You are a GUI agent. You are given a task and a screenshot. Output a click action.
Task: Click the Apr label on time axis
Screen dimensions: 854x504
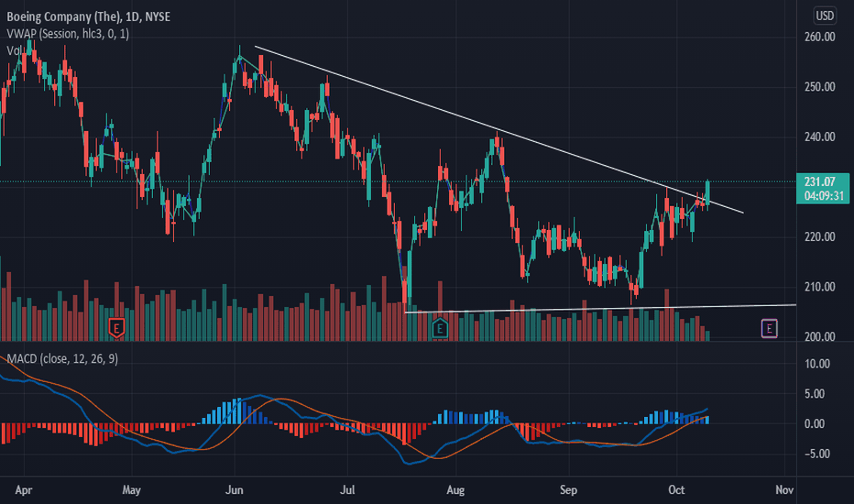(x=24, y=490)
